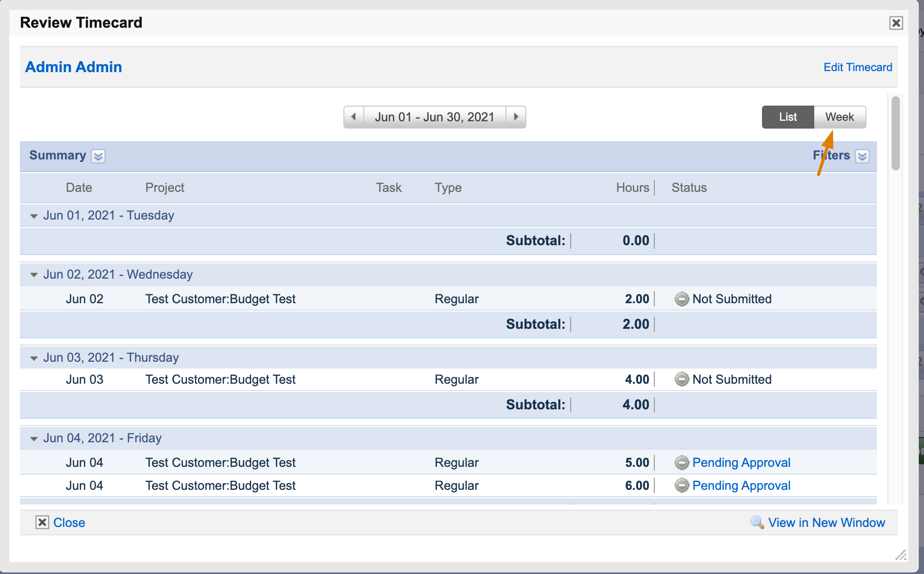Collapse Jun 01, 2021 - Tuesday group
This screenshot has width=924, height=574.
[34, 216]
